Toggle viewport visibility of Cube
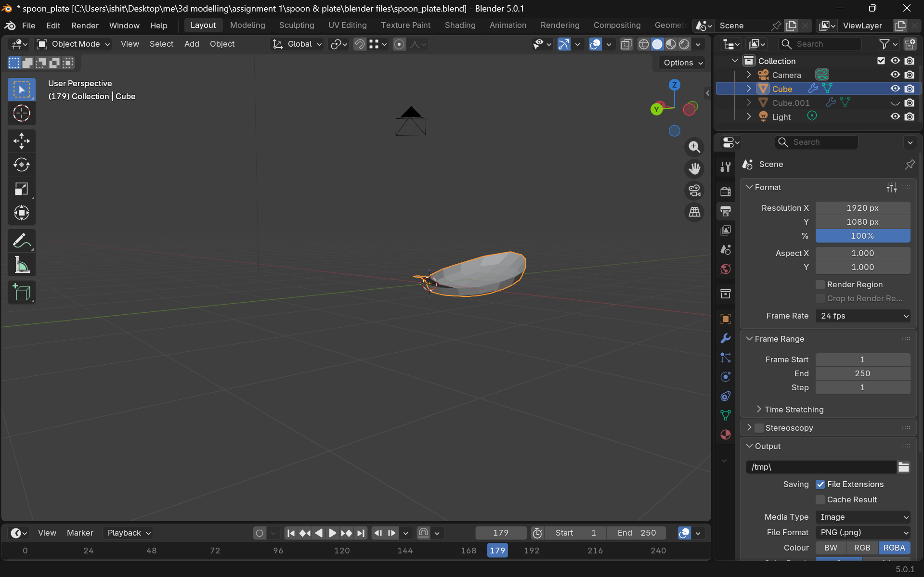924x577 pixels. (895, 89)
